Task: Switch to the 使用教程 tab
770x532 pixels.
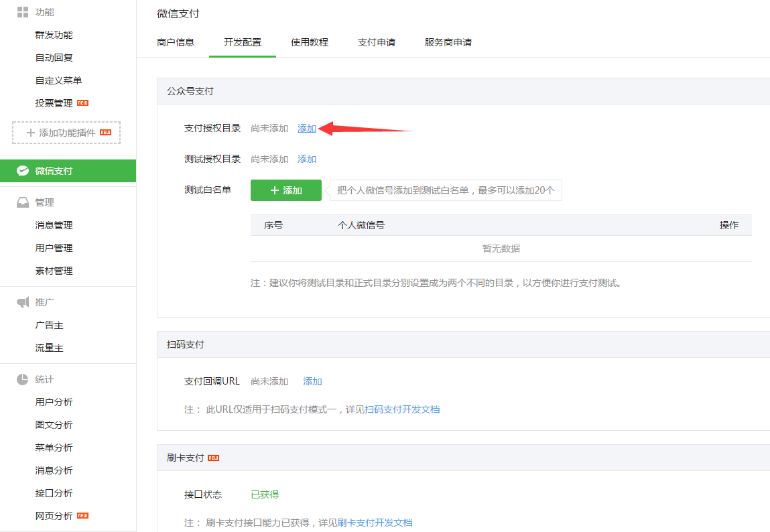Action: (x=310, y=42)
